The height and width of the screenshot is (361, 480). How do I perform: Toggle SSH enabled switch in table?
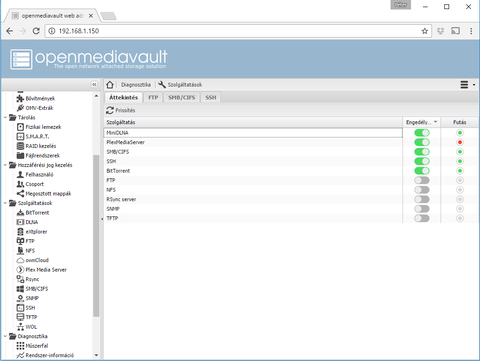point(422,161)
